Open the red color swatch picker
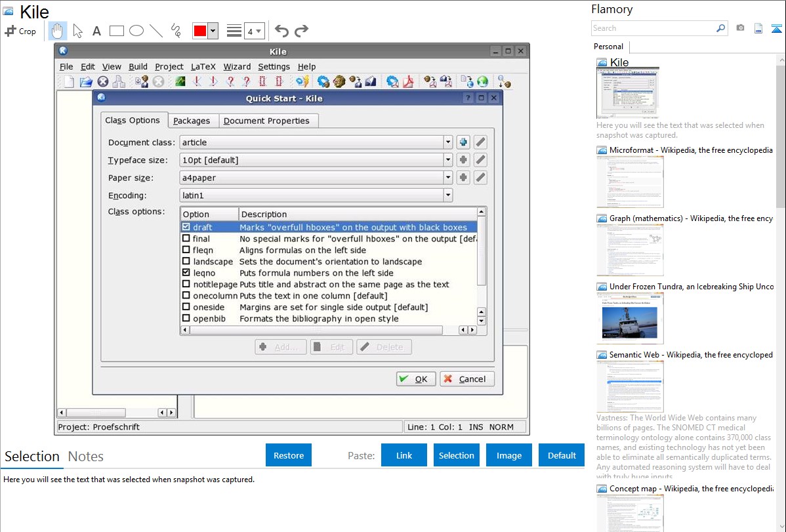 [199, 31]
